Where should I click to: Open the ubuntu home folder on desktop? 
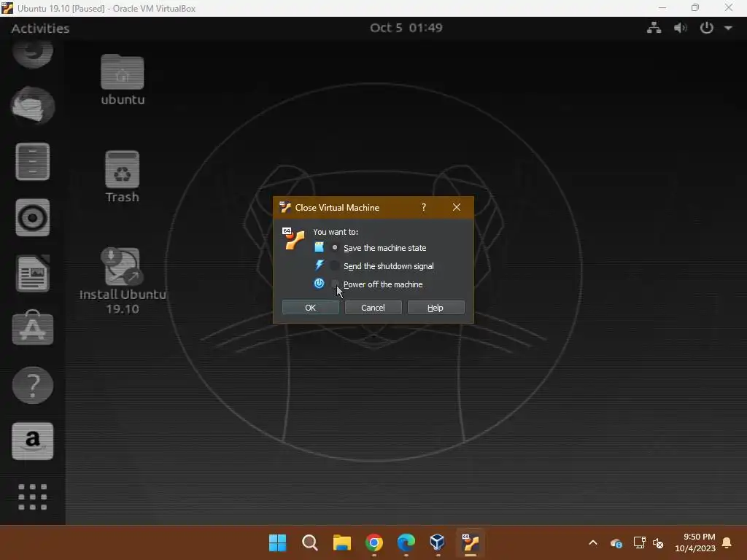tap(123, 79)
